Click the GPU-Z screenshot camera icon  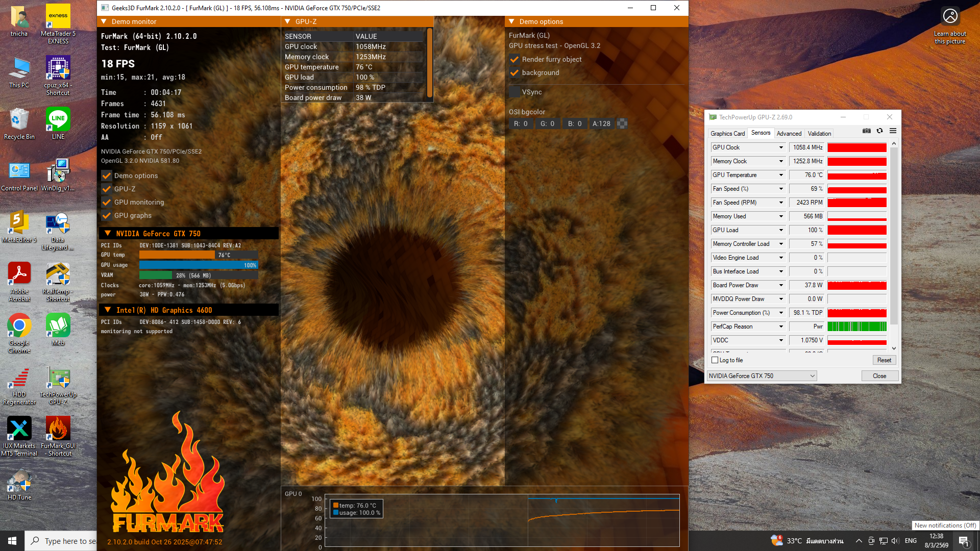coord(867,131)
